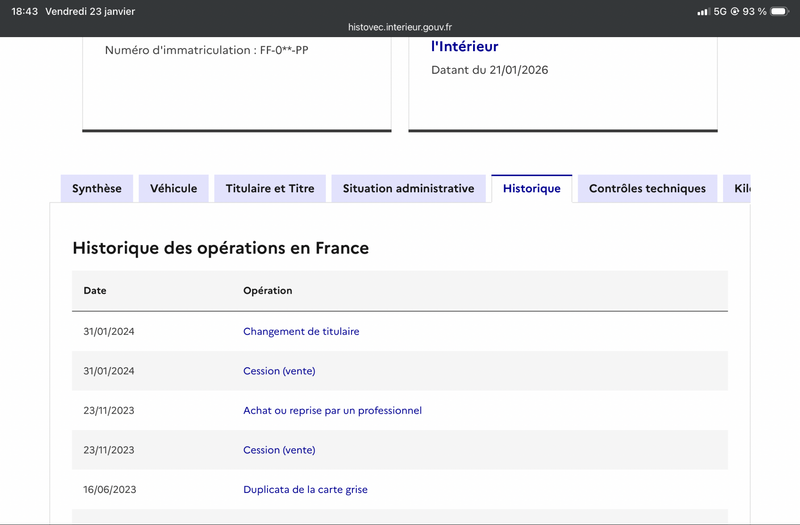Open Achat ou reprise par un professionnel
The image size is (800, 525).
[332, 410]
